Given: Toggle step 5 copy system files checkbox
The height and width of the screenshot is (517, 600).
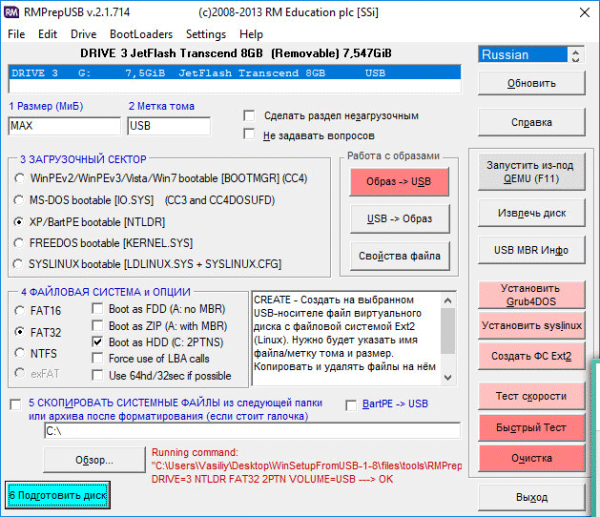Looking at the screenshot, I should coord(16,404).
